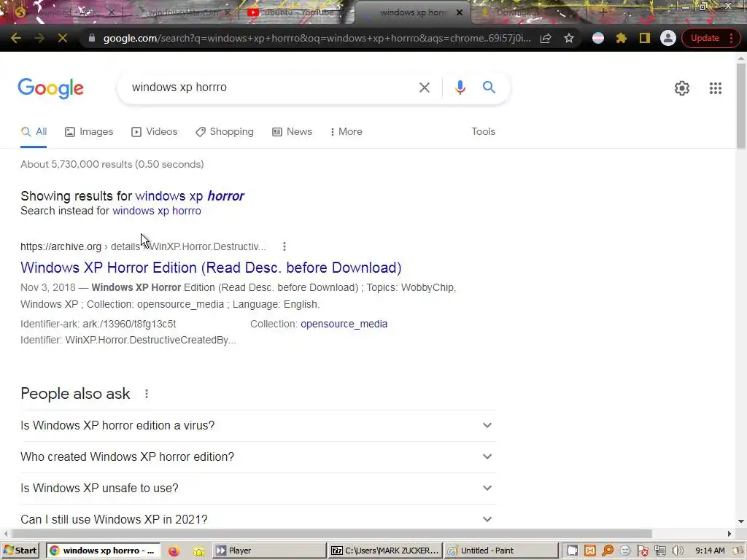Close the 'windows xp horr' browser tab

pos(460,12)
